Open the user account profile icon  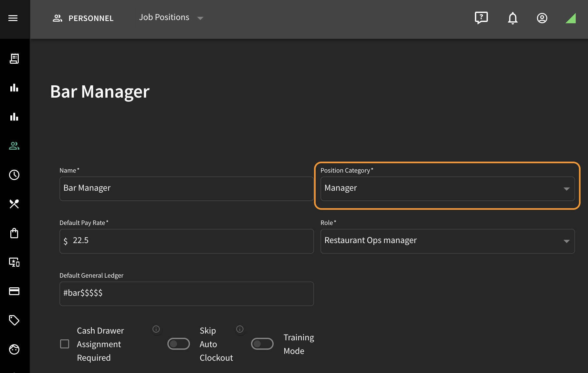(x=542, y=18)
